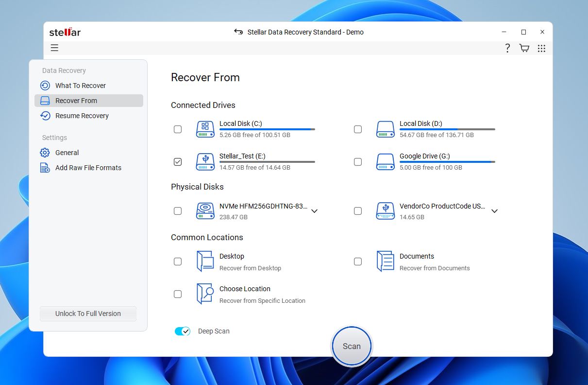This screenshot has height=385, width=588.
Task: Open Add Raw File Formats
Action: (x=88, y=168)
